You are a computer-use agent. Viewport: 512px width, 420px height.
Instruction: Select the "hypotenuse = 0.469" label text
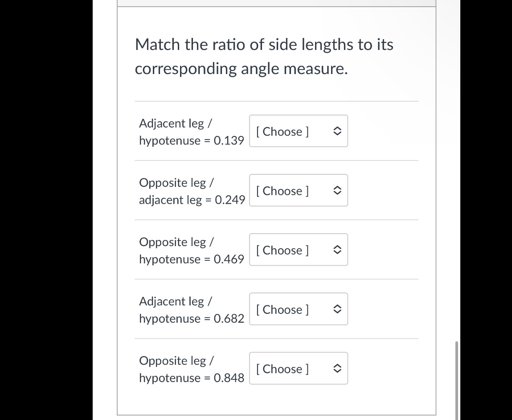tap(191, 259)
